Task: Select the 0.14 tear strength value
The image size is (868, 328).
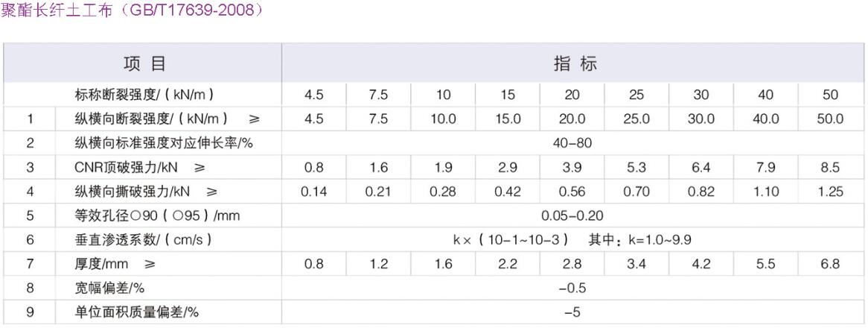Action: coord(314,192)
